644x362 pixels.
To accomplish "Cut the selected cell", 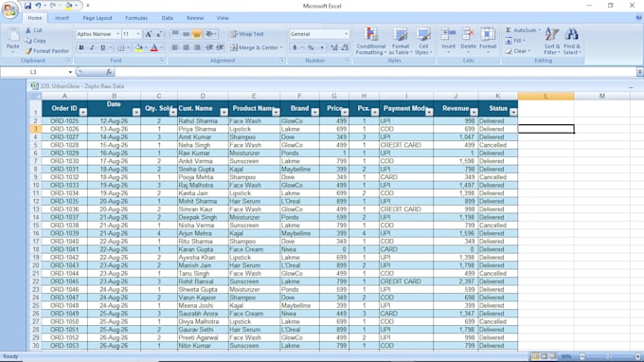I will point(34,30).
